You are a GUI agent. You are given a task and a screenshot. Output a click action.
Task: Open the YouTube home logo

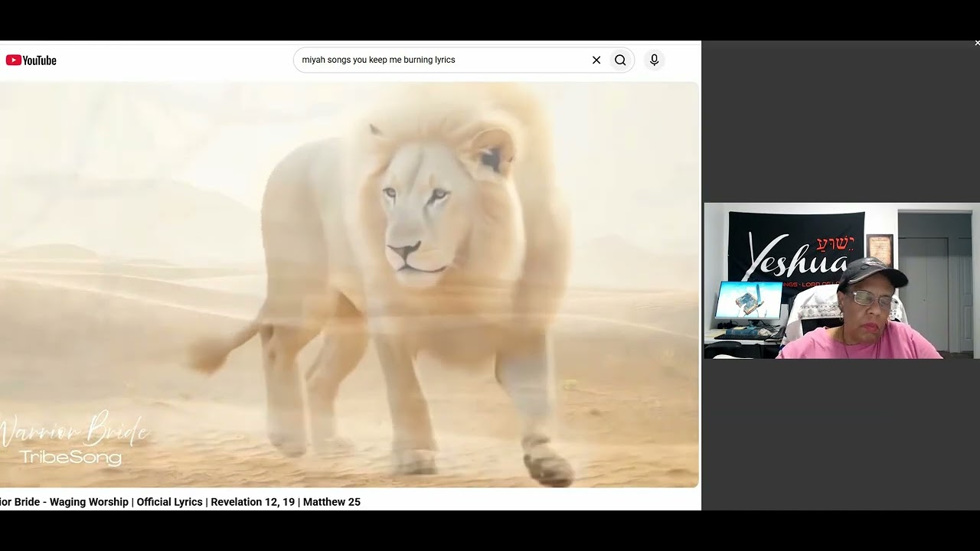[31, 60]
